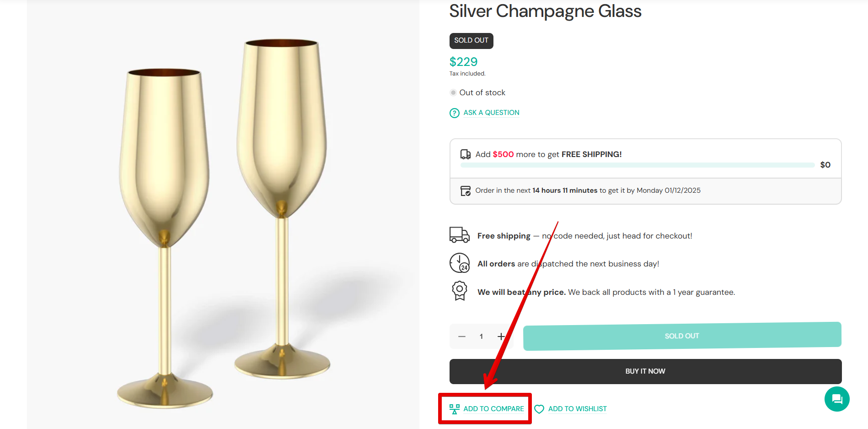Click the free shipping progress bar

coord(637,165)
